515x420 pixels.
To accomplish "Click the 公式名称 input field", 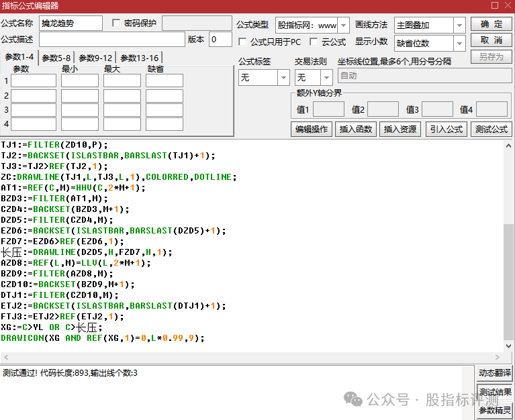I will click(71, 23).
